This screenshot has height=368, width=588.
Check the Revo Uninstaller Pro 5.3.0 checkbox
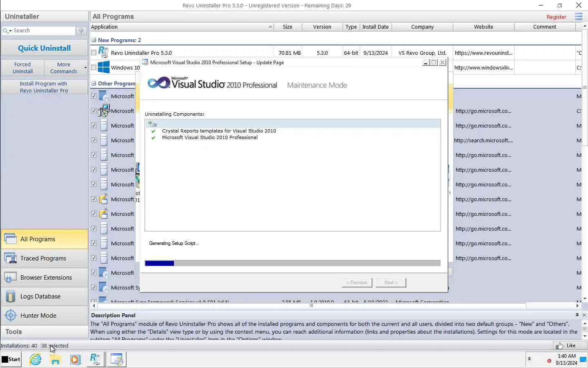(x=94, y=53)
